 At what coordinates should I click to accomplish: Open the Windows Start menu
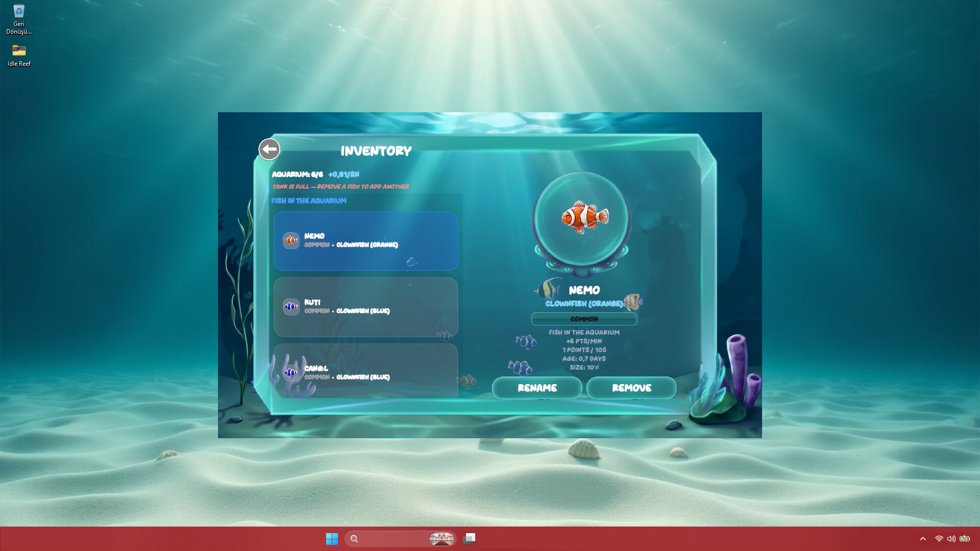point(332,539)
